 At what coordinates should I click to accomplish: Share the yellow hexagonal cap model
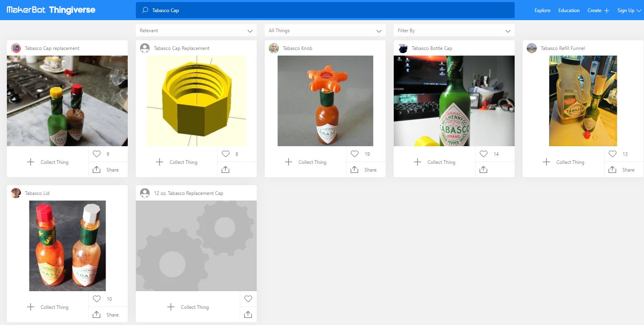click(x=226, y=170)
